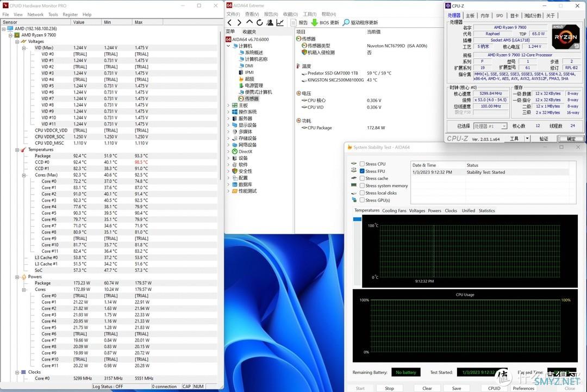Uncheck the Stress FPU checkbox
587x392 pixels.
tap(362, 171)
